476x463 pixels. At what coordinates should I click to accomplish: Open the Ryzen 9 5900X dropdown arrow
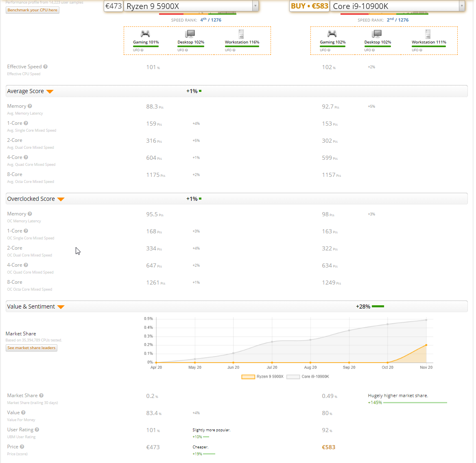tap(255, 6)
